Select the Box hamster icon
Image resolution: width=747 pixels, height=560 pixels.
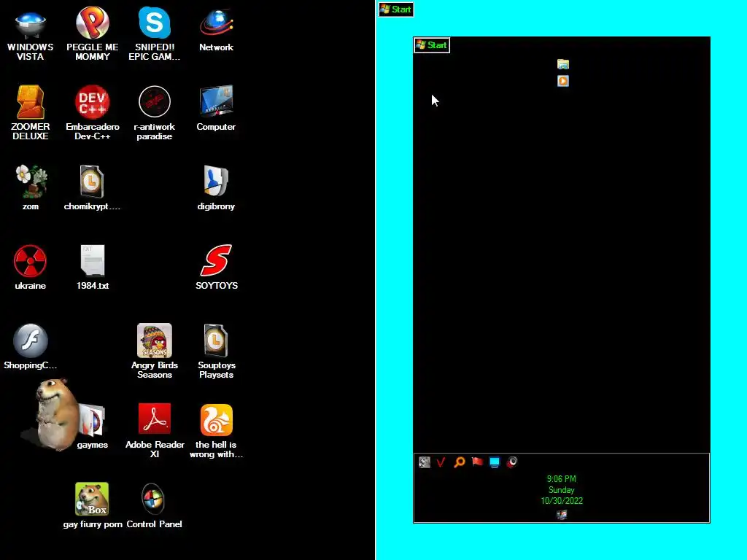pos(93,505)
